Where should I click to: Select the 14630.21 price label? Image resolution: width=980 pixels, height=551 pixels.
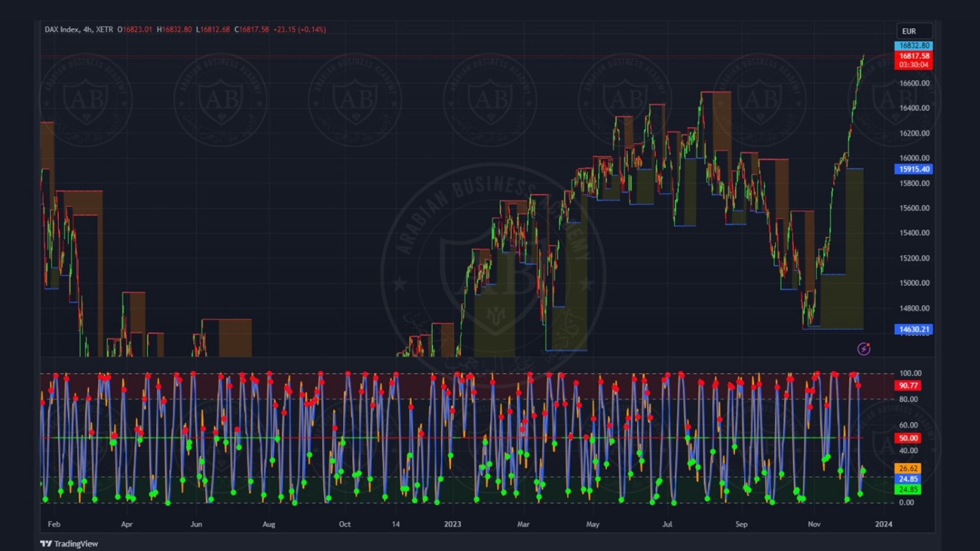coord(913,329)
